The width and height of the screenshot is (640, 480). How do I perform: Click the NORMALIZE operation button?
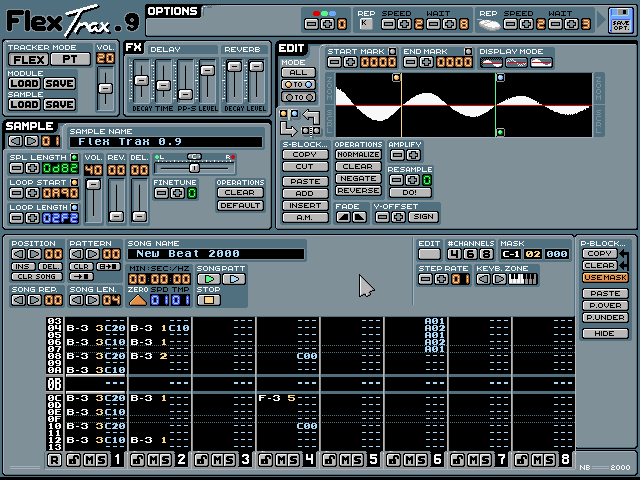coord(358,155)
